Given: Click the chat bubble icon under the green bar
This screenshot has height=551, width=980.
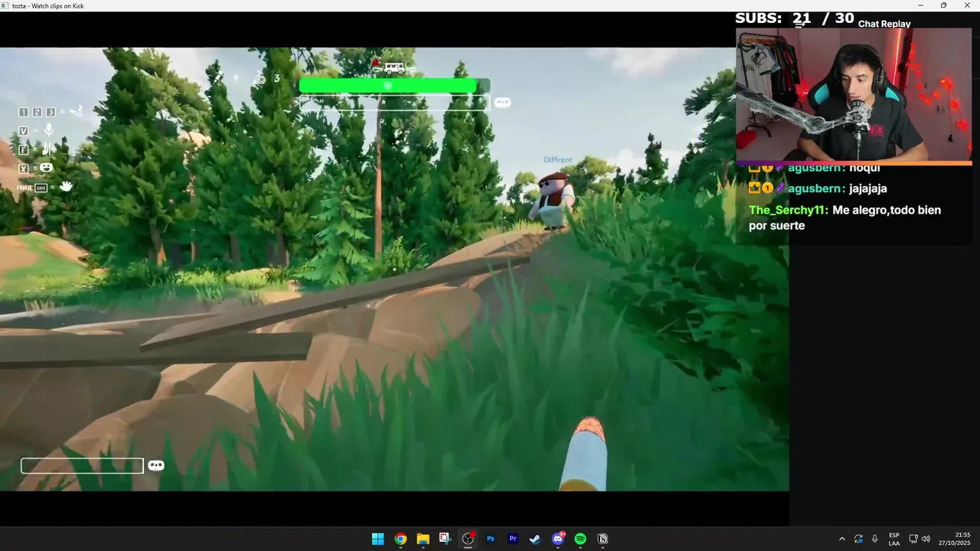Looking at the screenshot, I should point(502,103).
